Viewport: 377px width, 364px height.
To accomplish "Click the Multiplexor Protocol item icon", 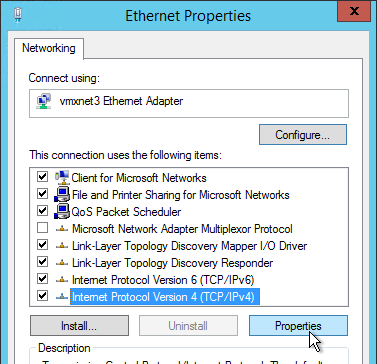I will pyautogui.click(x=62, y=229).
